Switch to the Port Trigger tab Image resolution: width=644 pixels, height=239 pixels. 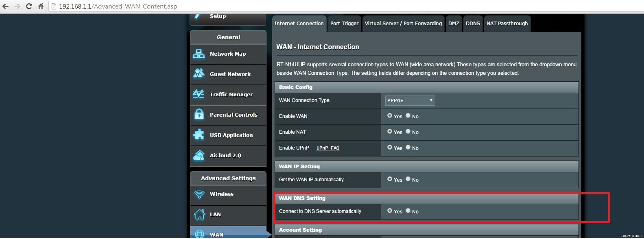click(344, 24)
